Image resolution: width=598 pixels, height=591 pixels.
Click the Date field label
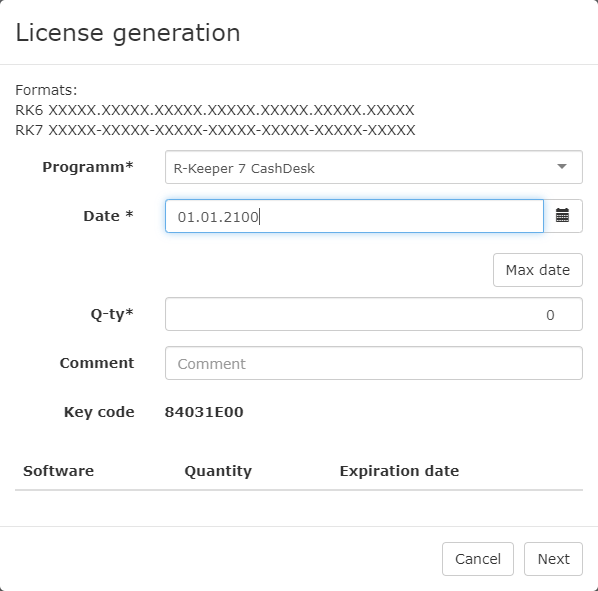(108, 216)
